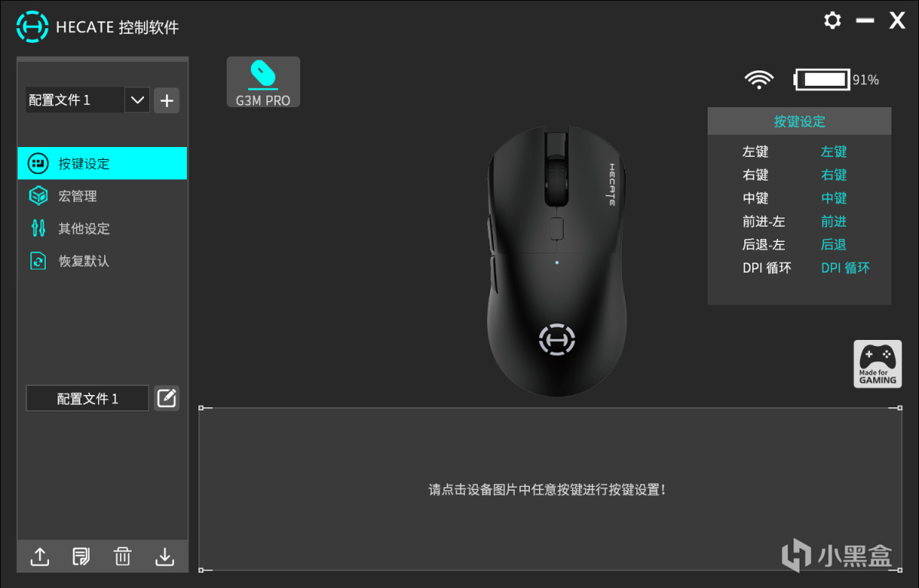This screenshot has height=588, width=919.
Task: Delete profile using the trash icon
Action: click(123, 557)
